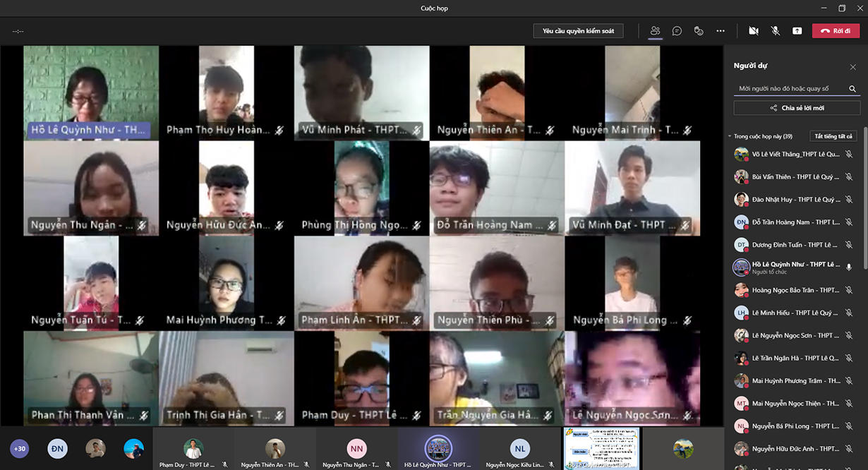Image resolution: width=868 pixels, height=470 pixels.
Task: Select Lê Minh Hiếu in participants list
Action: tap(794, 313)
